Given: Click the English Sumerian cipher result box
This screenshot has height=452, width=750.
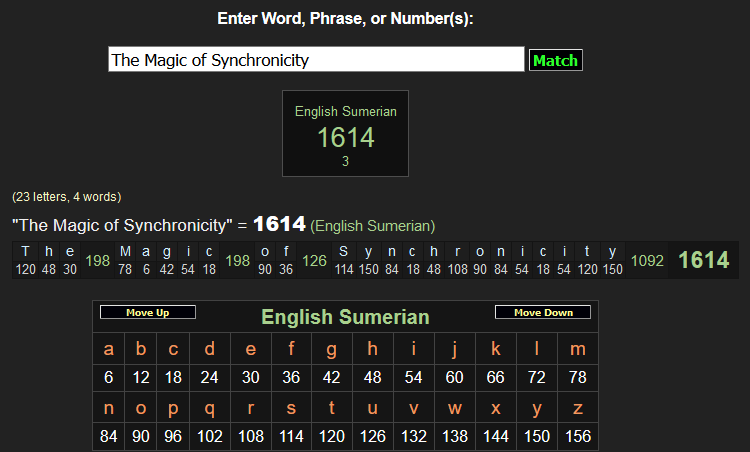Looking at the screenshot, I should [x=345, y=134].
